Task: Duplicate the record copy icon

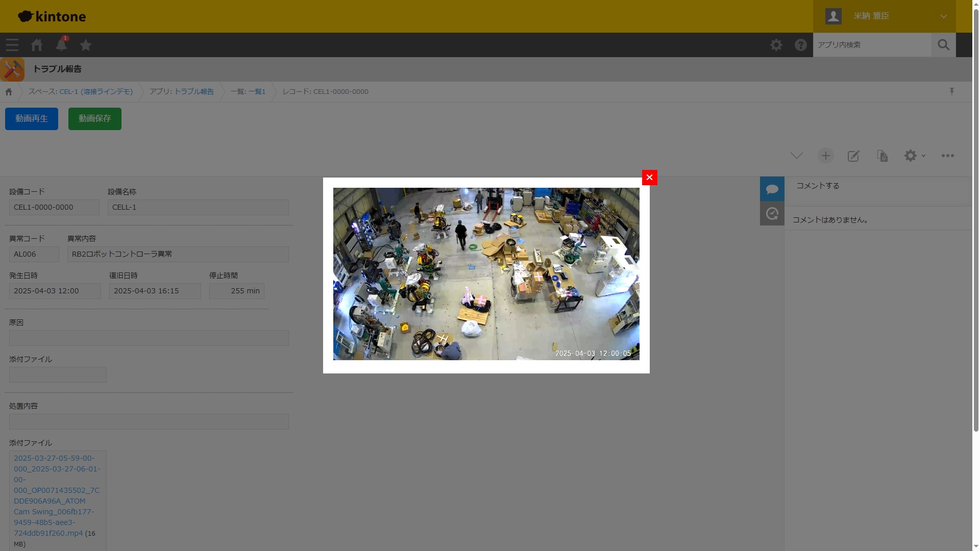Action: (x=883, y=156)
